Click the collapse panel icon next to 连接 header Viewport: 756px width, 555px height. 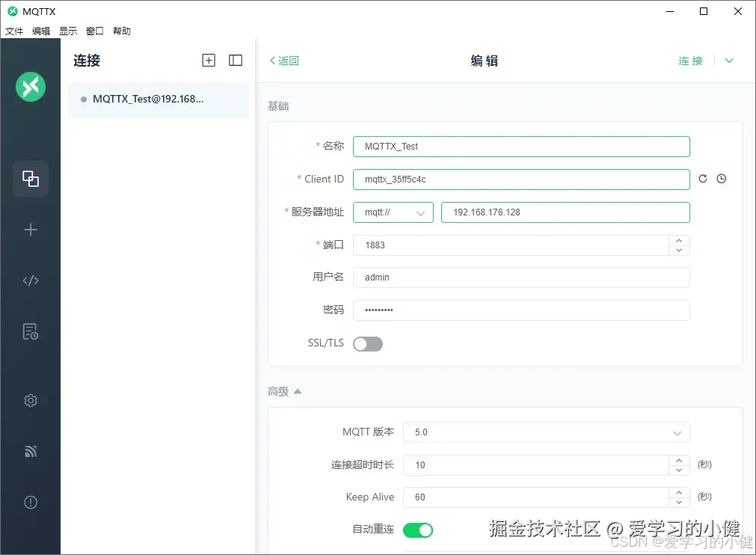pyautogui.click(x=236, y=61)
